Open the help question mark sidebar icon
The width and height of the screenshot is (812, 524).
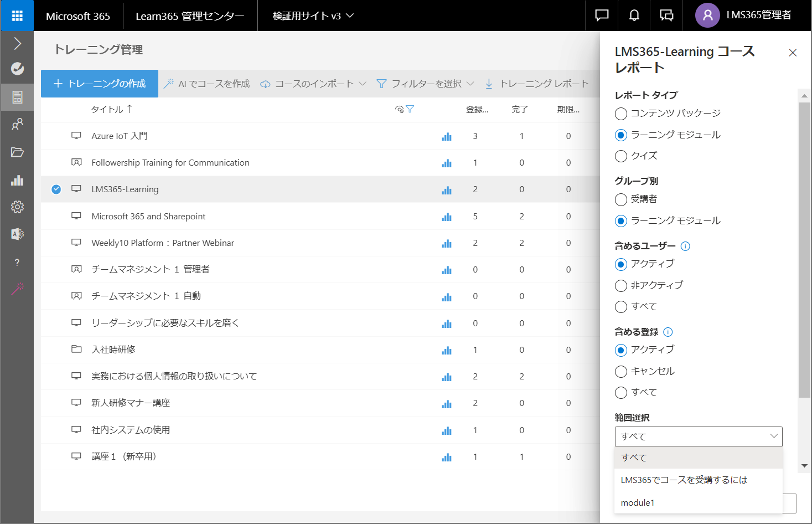tap(17, 262)
